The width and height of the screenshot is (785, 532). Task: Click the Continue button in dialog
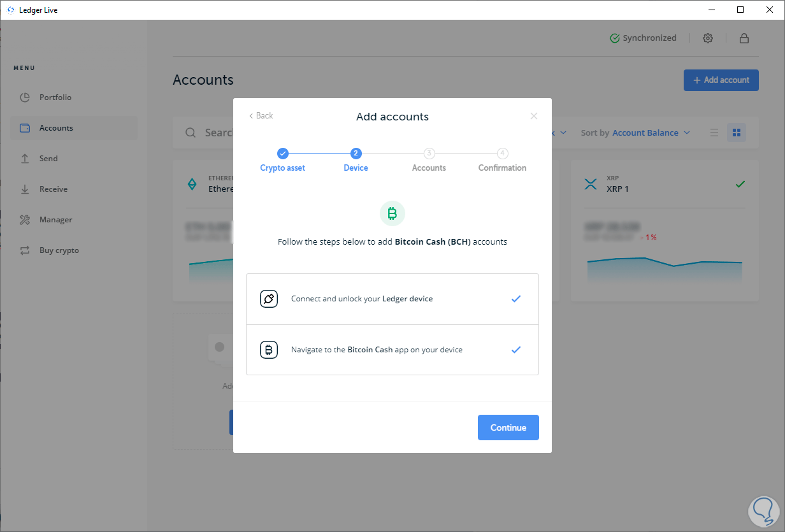508,428
